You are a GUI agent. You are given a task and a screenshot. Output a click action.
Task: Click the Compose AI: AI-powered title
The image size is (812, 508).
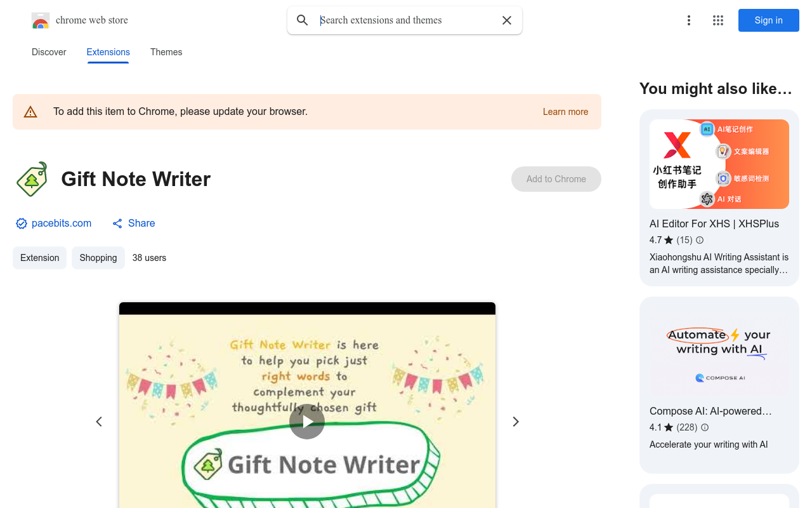710,411
